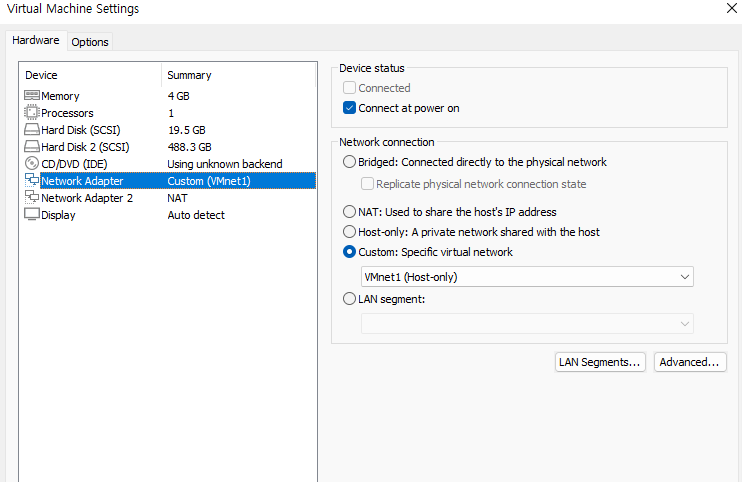Open the Advanced network settings button

tap(690, 362)
